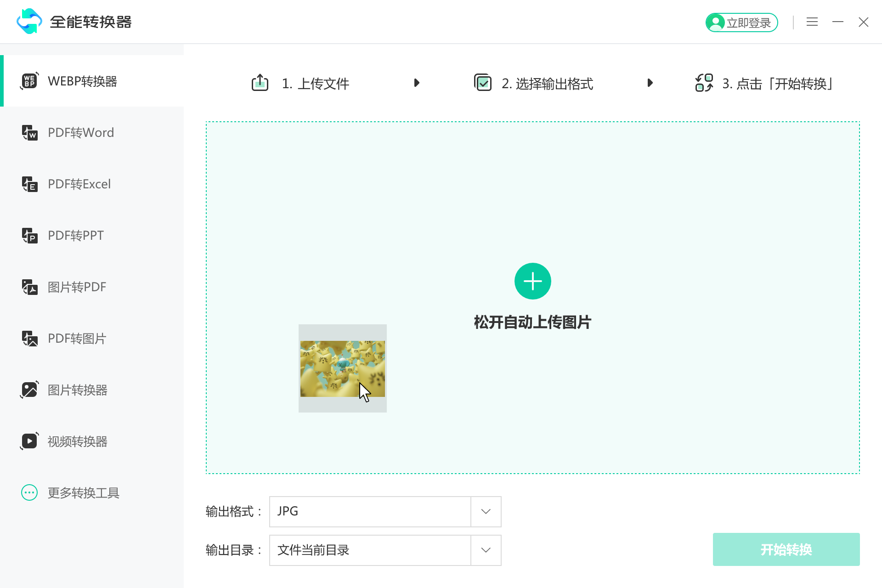Open the hamburger menu at top right

[x=812, y=22]
